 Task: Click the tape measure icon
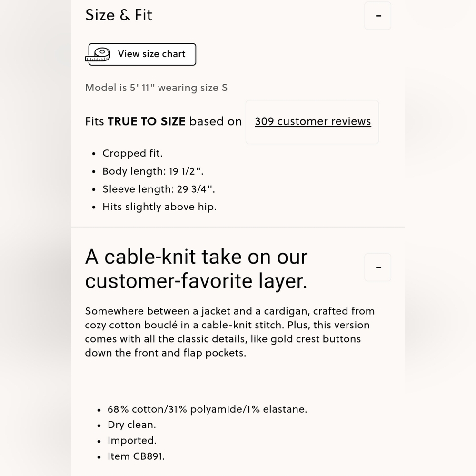(x=98, y=54)
